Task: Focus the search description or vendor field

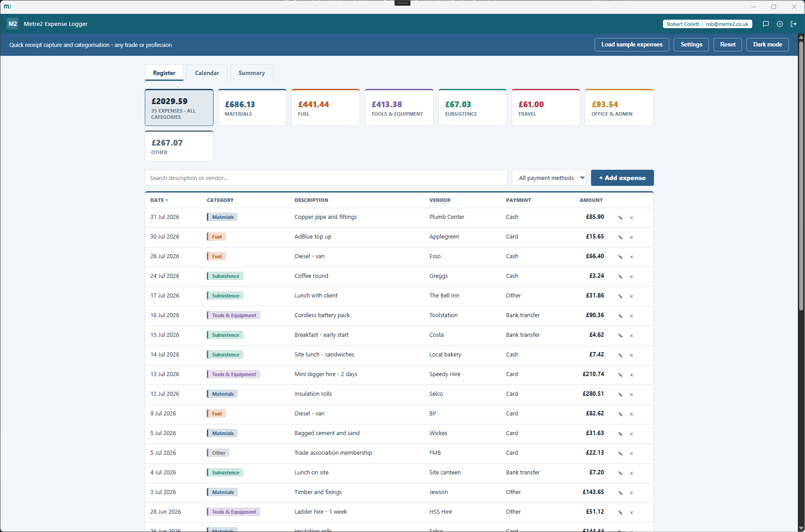Action: click(326, 178)
